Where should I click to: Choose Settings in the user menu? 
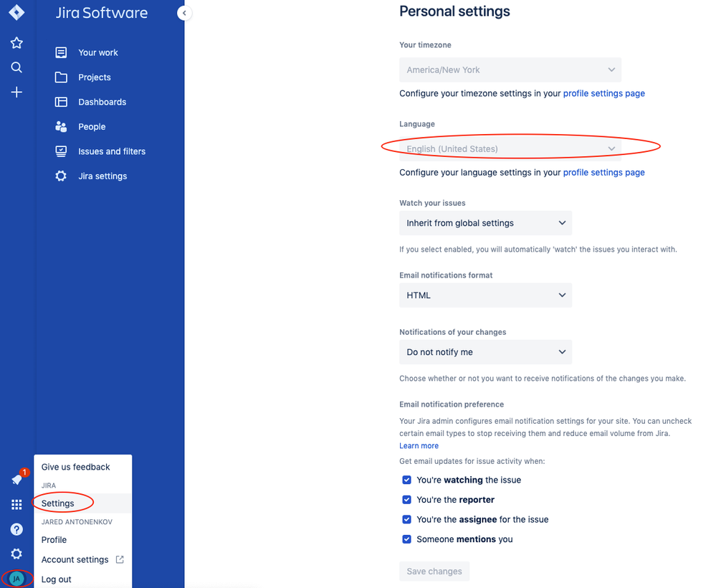tap(82, 503)
